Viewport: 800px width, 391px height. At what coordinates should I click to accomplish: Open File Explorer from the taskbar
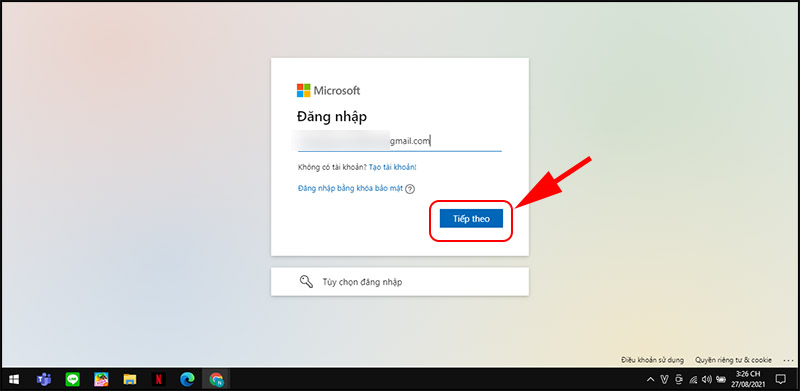[x=130, y=379]
